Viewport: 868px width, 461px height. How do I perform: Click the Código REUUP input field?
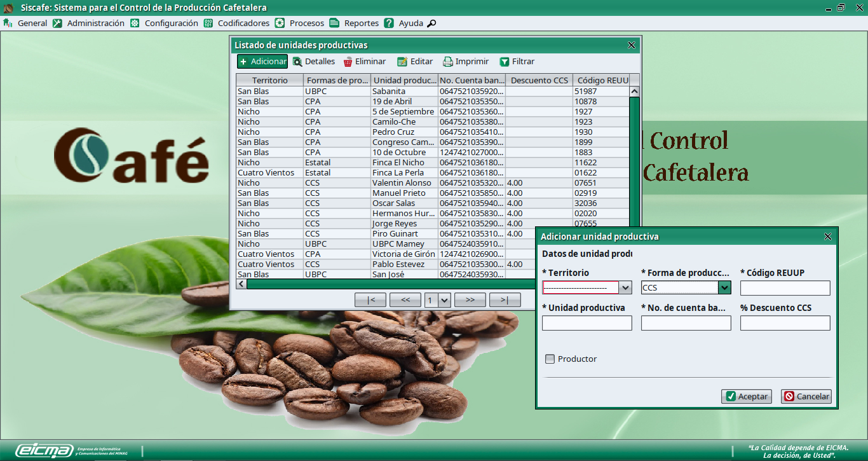pyautogui.click(x=785, y=288)
